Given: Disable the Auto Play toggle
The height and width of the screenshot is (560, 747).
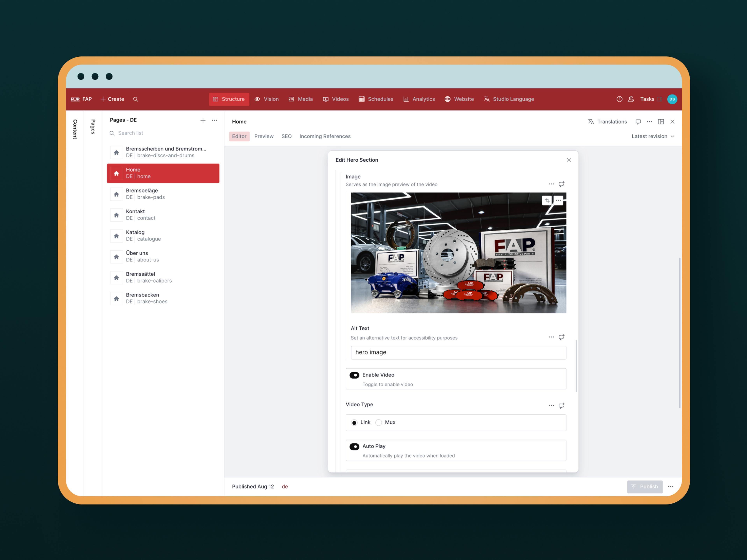Looking at the screenshot, I should click(x=354, y=447).
